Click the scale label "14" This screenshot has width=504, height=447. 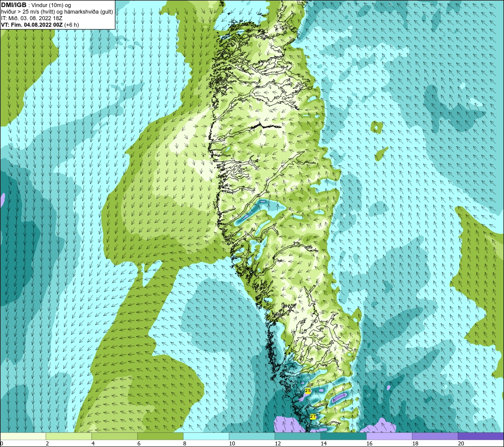click(324, 444)
